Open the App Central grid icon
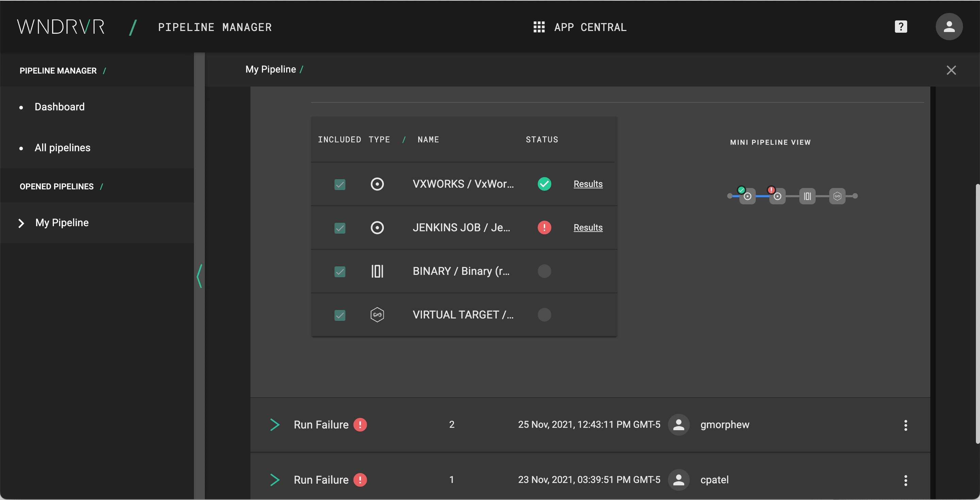 (x=539, y=27)
